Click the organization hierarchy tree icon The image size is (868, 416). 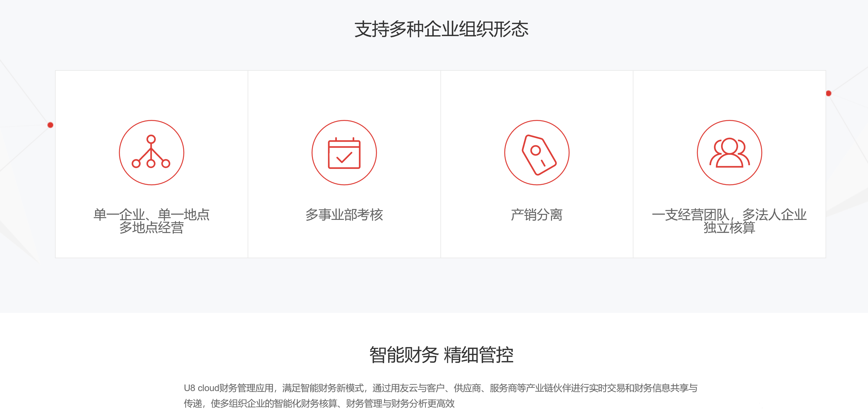151,152
